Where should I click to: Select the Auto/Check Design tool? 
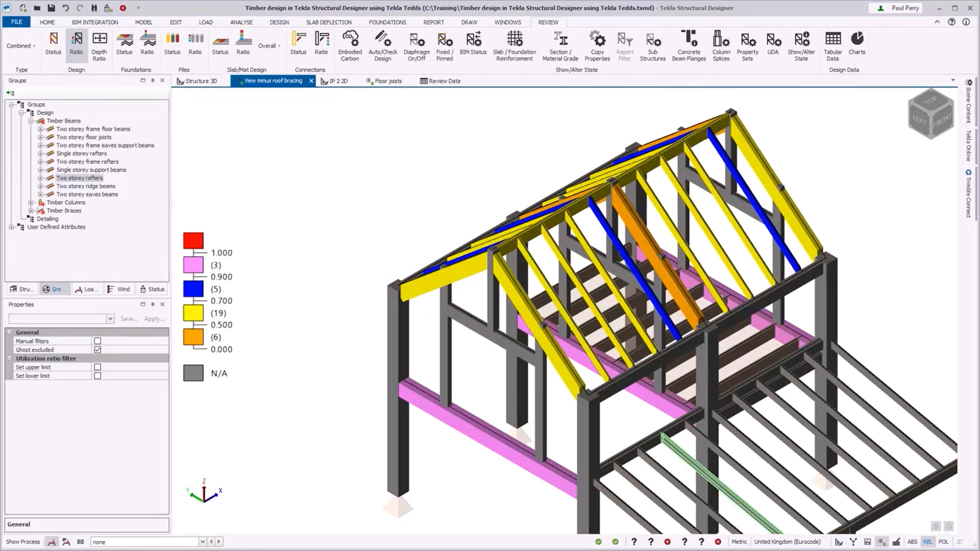383,46
